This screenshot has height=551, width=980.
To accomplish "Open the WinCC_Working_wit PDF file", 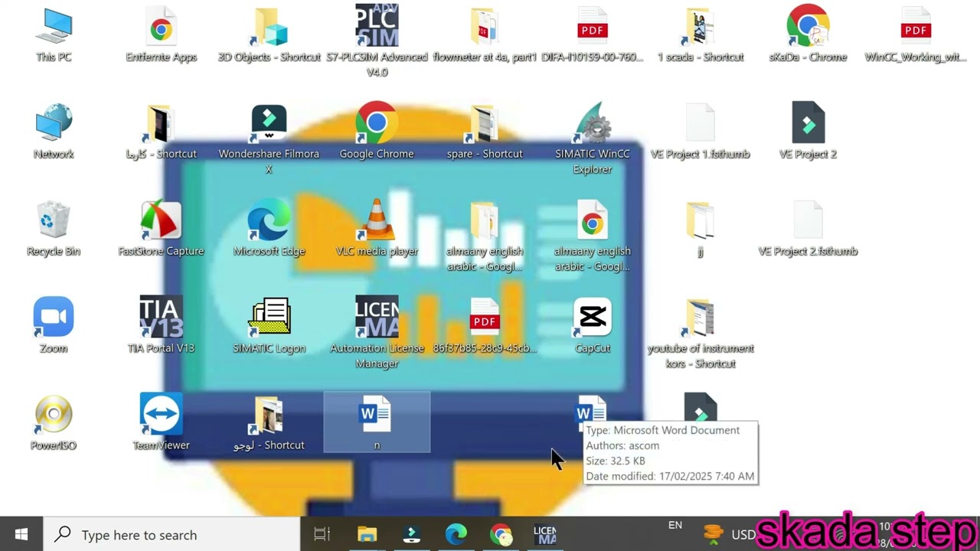I will pos(916,34).
